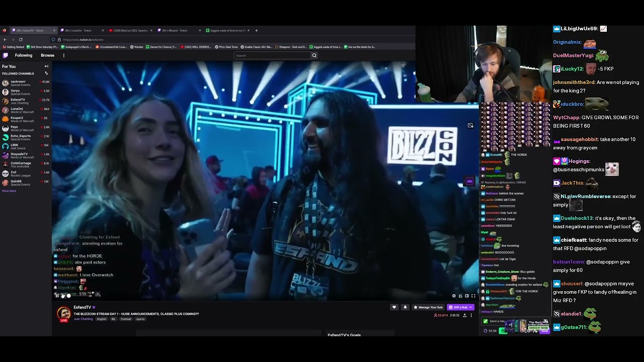Click Manage Your Sub button
Image resolution: width=644 pixels, height=362 pixels.
coord(428,307)
